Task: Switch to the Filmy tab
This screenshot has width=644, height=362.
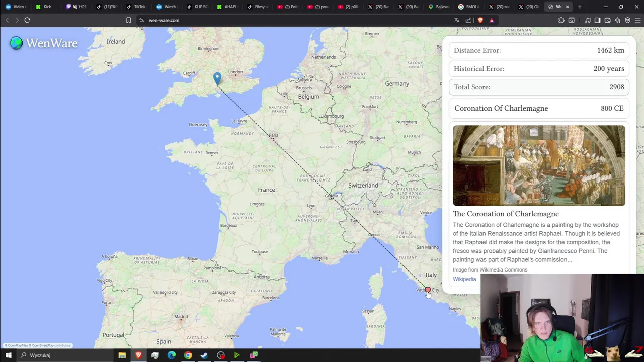Action: coord(258,7)
